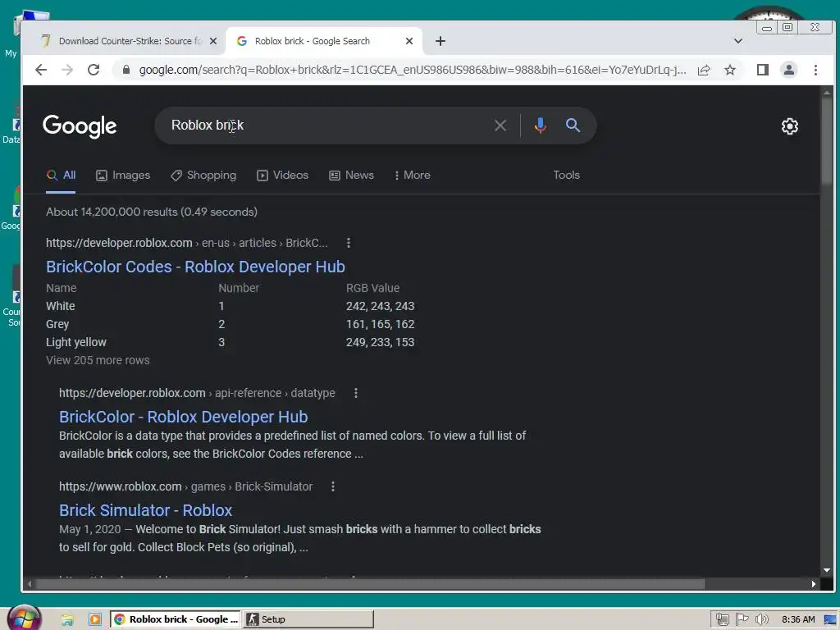This screenshot has height=630, width=840.
Task: Close the Roblox brick Google Search tab
Action: pyautogui.click(x=409, y=41)
